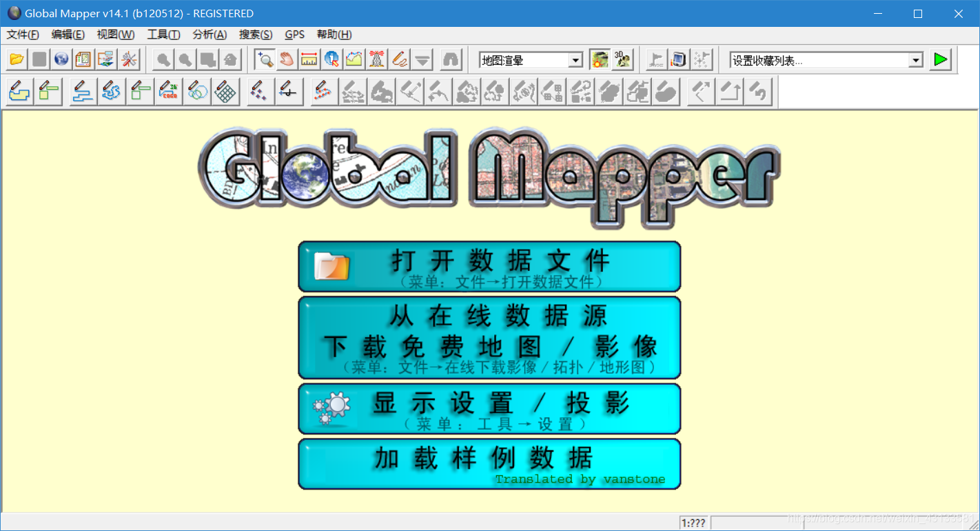The width and height of the screenshot is (980, 531).
Task: Click the create point features icon
Action: click(x=260, y=91)
